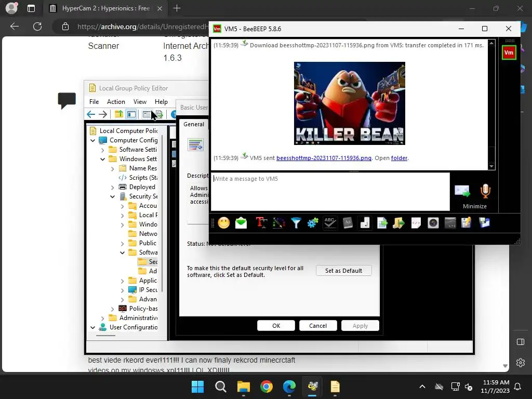532x399 pixels.
Task: Open the blue gears settings icon in BeeBEEP
Action: pyautogui.click(x=313, y=223)
